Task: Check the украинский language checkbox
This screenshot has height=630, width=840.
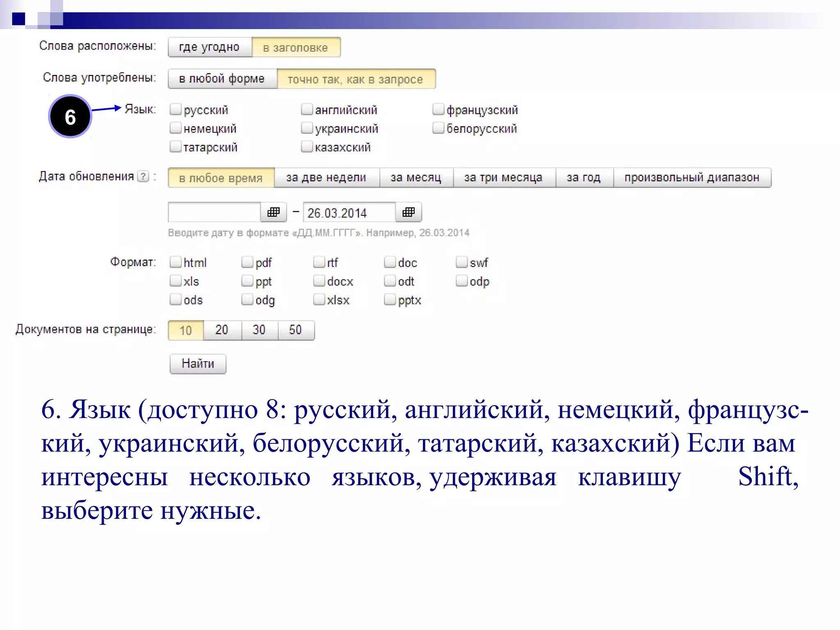Action: [307, 128]
